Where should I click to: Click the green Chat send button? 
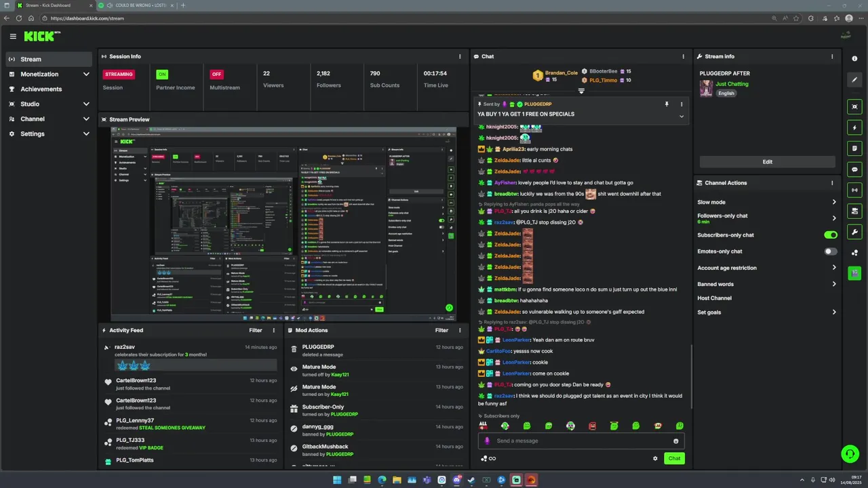[674, 458]
